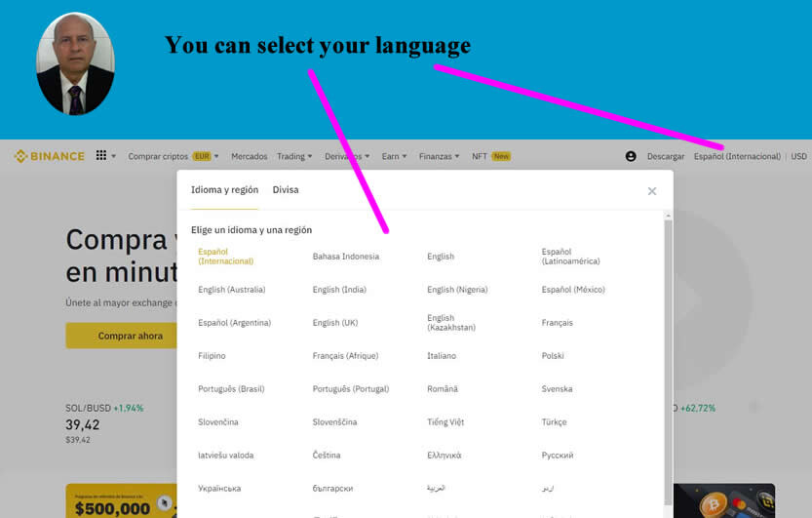This screenshot has height=518, width=812.
Task: Select Español (Argentina) option
Action: click(x=235, y=323)
